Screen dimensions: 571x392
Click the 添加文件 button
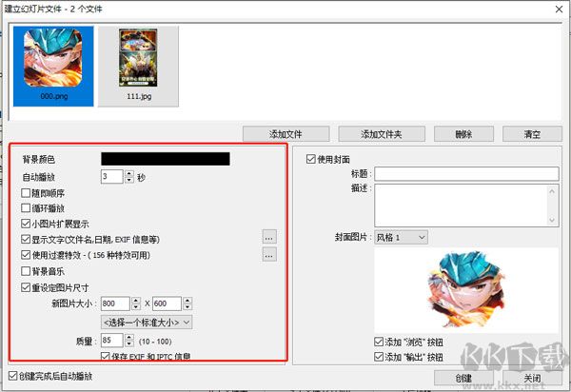285,134
